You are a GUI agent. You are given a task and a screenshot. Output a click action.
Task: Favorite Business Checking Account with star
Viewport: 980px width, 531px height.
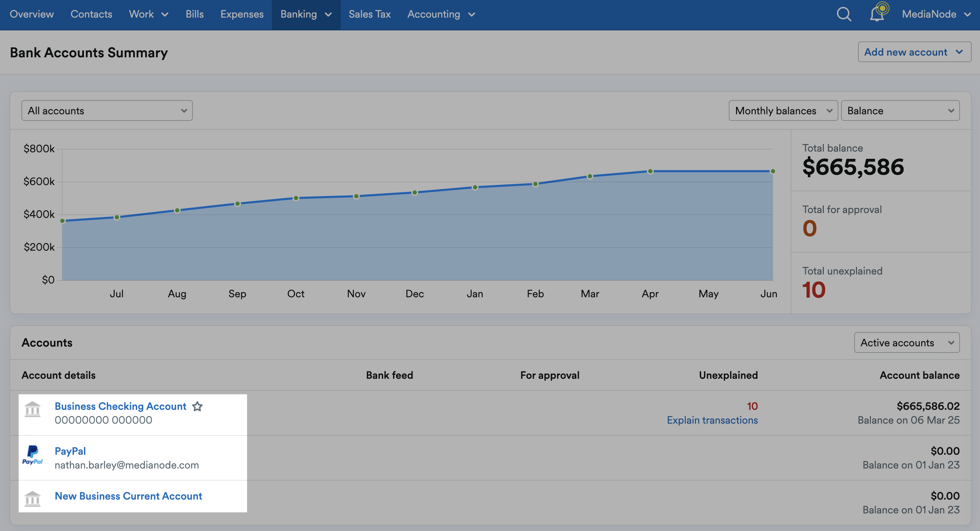tap(197, 406)
